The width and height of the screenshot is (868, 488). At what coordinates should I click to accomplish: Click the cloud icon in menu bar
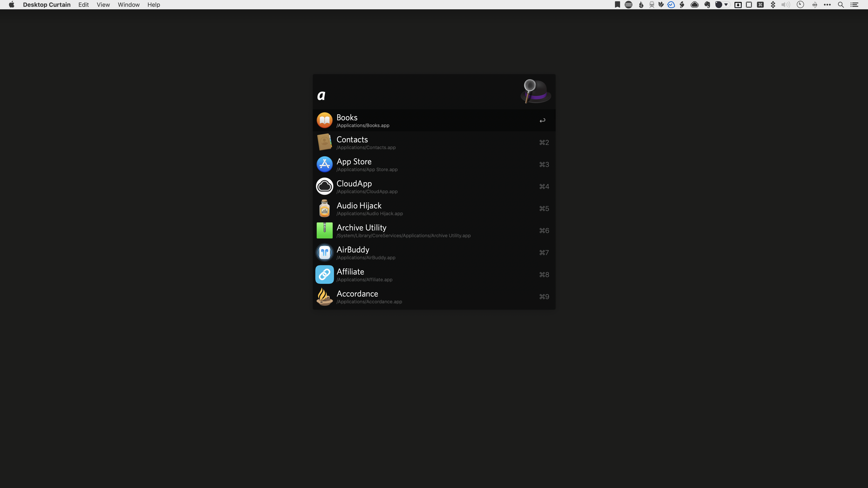click(x=694, y=5)
